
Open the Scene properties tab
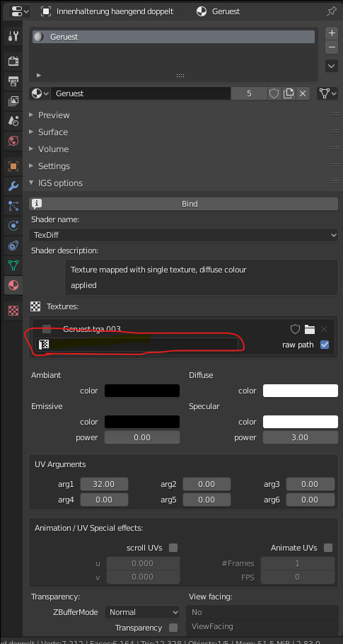[x=13, y=121]
